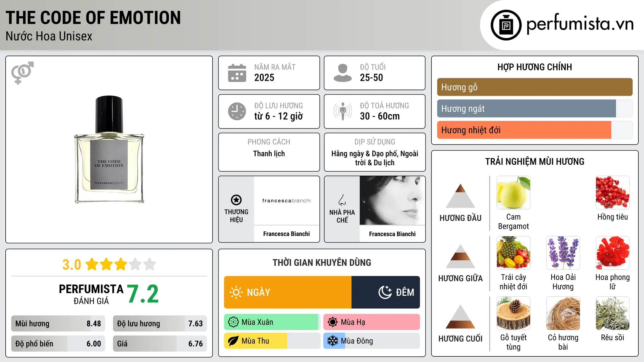
Task: Click the leaf icon for Mùa Thu
Action: (x=233, y=341)
